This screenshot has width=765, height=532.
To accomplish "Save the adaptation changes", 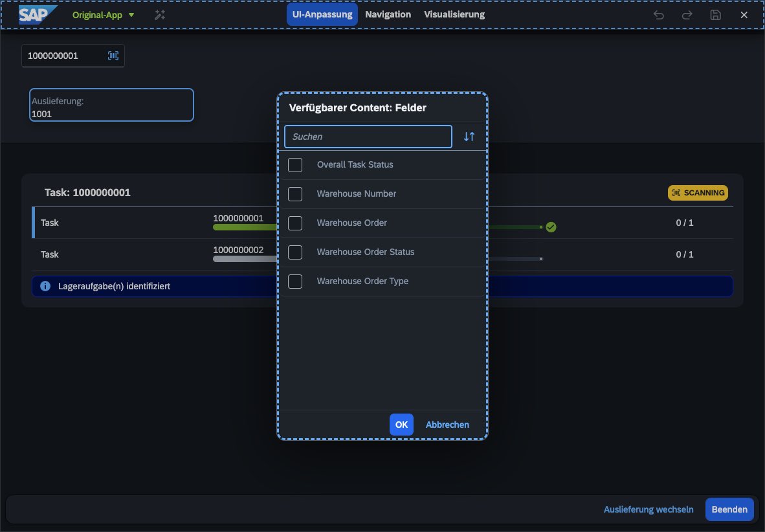I will click(x=715, y=15).
